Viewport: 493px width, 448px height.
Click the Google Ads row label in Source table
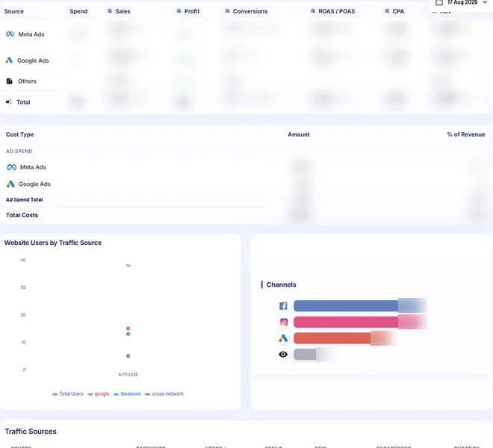[33, 60]
